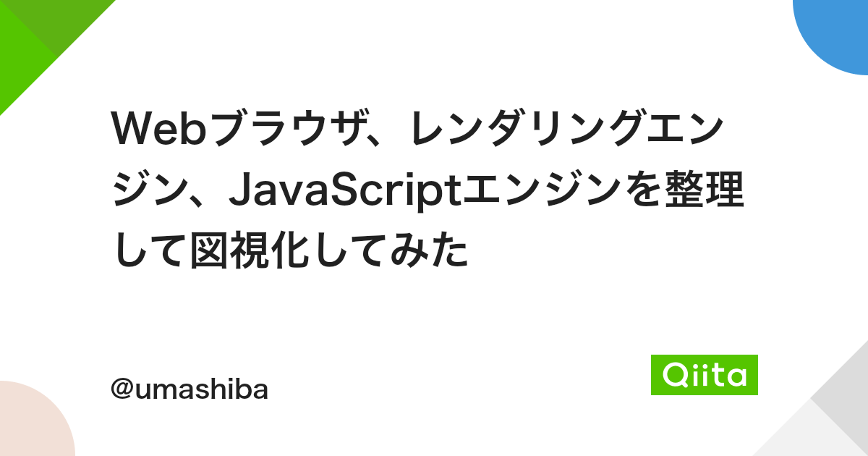
Task: Click the green Qiita logo badge
Action: click(704, 374)
